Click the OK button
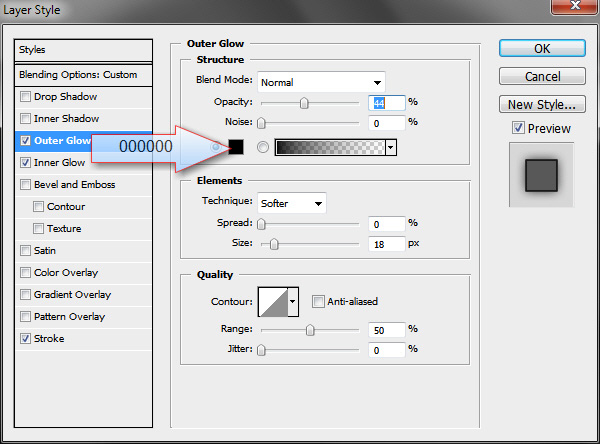The image size is (600, 444). [542, 49]
